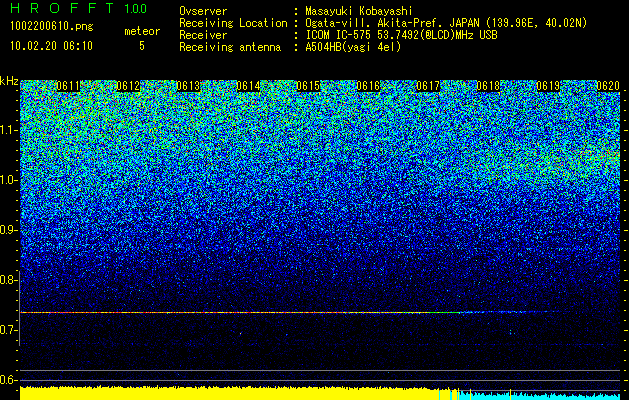Image resolution: width=629 pixels, height=400 pixels.
Task: Click the 0.7 kHz axis label
Action: tap(9, 330)
